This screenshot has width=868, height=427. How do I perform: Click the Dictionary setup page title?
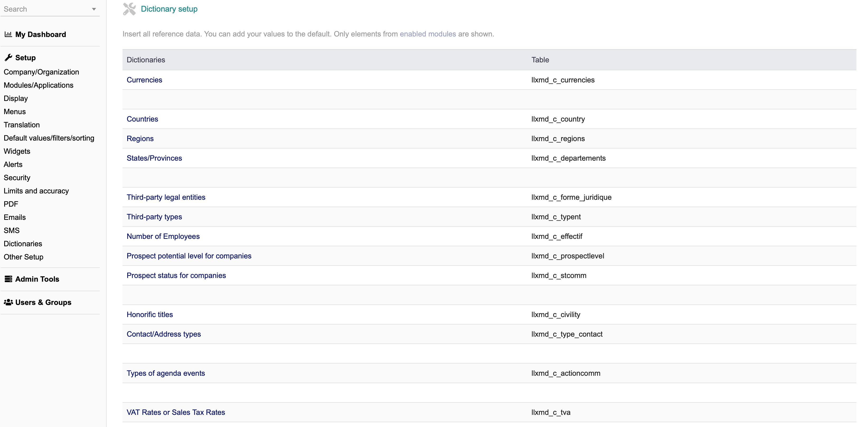tap(169, 9)
